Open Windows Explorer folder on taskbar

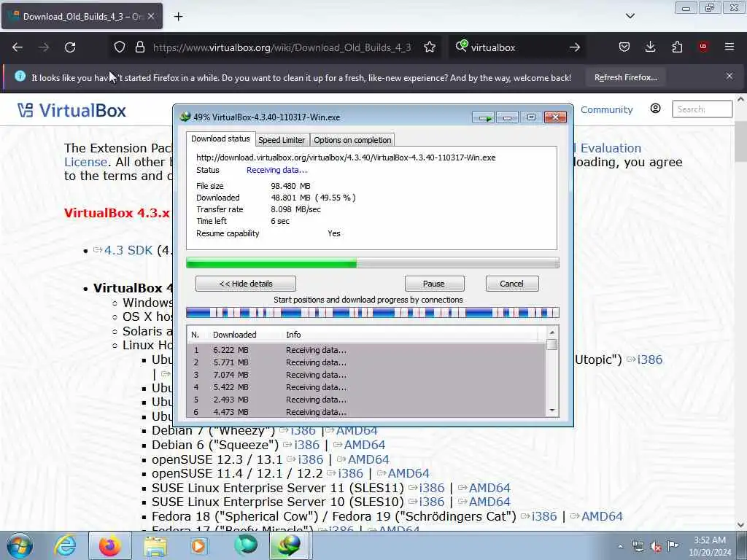pos(155,545)
